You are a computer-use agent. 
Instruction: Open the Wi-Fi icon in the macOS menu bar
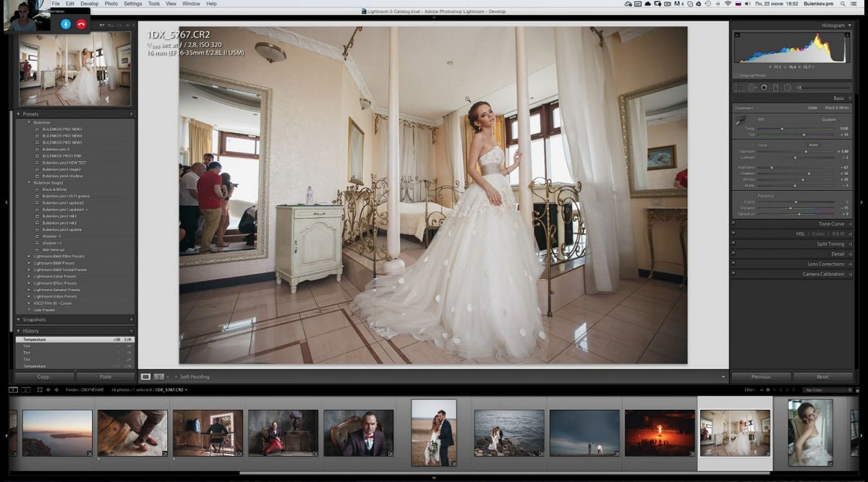click(x=728, y=4)
